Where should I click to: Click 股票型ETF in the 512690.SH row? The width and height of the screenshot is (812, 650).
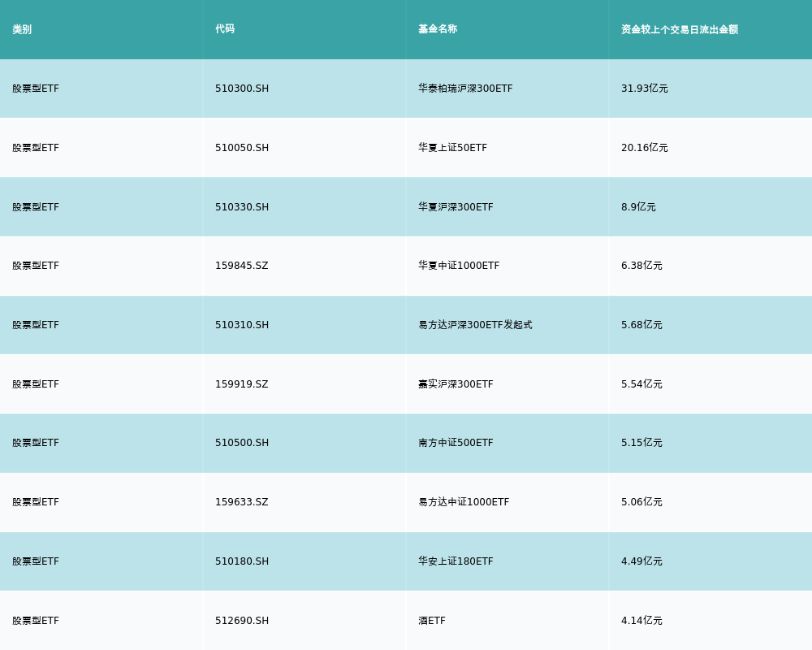36,621
